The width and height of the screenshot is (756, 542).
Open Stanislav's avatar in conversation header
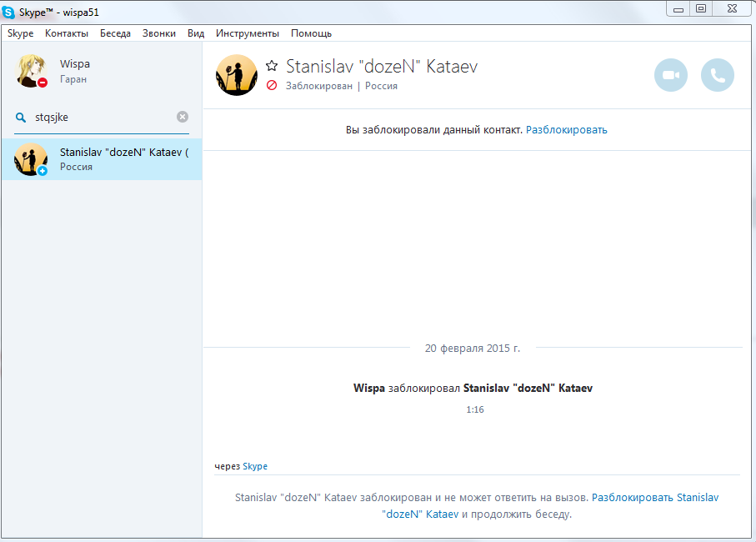click(x=236, y=75)
